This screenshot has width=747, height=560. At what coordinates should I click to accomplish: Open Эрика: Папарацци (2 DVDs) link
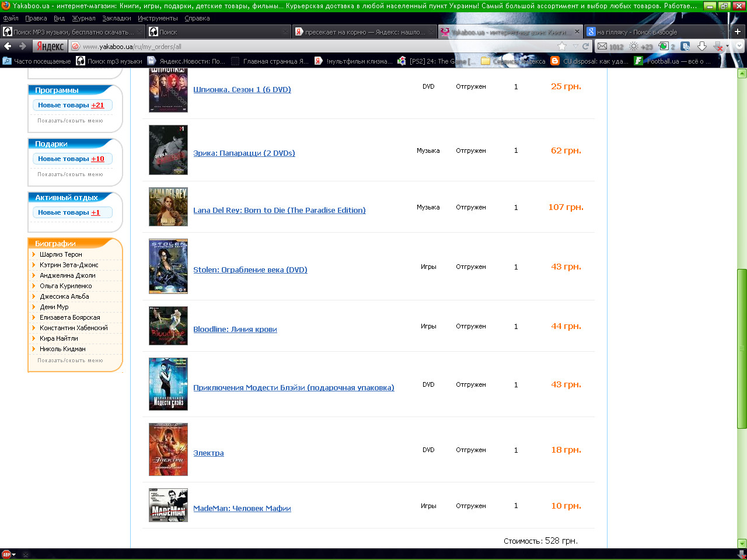point(244,153)
